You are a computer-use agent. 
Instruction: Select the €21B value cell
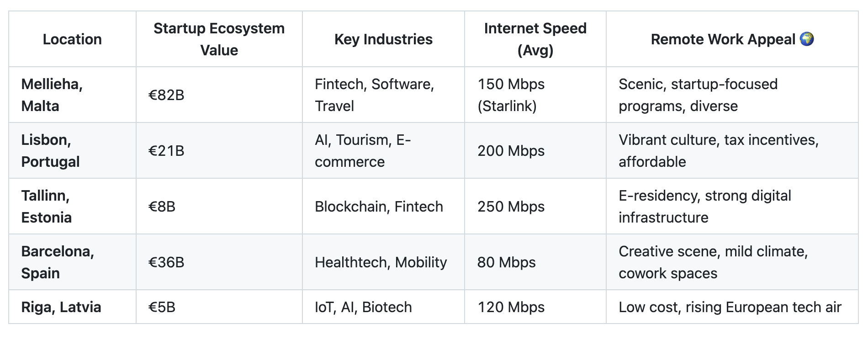219,150
